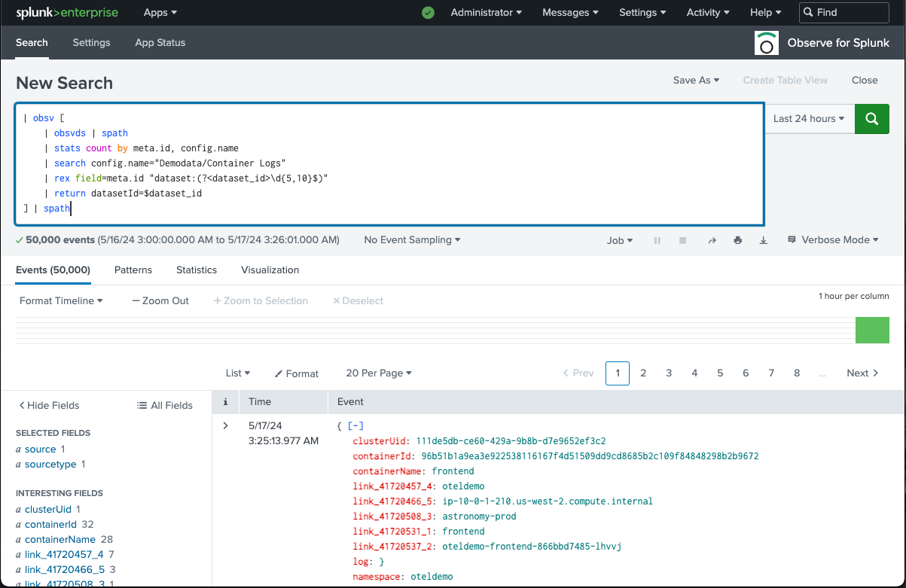Pause the search job
This screenshot has width=906, height=588.
tap(657, 240)
